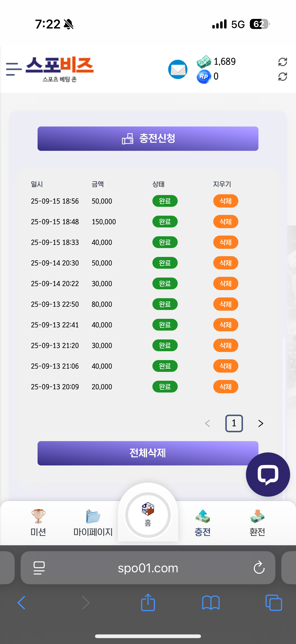Go to previous page of records
This screenshot has width=296, height=644.
coord(207,423)
